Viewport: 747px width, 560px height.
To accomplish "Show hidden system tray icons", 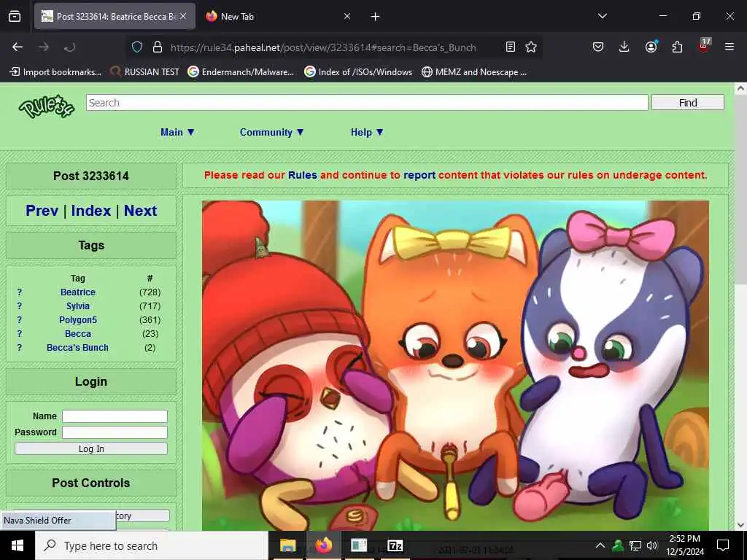I will pos(600,545).
